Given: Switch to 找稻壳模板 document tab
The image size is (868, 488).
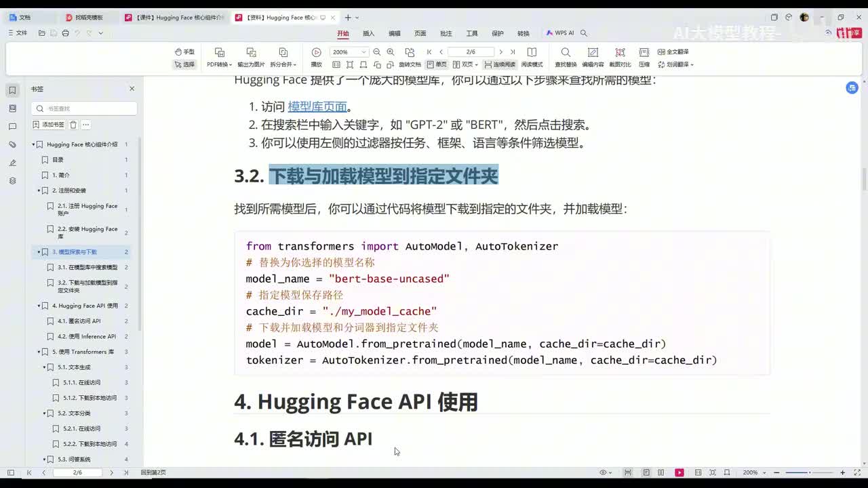Looking at the screenshot, I should click(89, 18).
